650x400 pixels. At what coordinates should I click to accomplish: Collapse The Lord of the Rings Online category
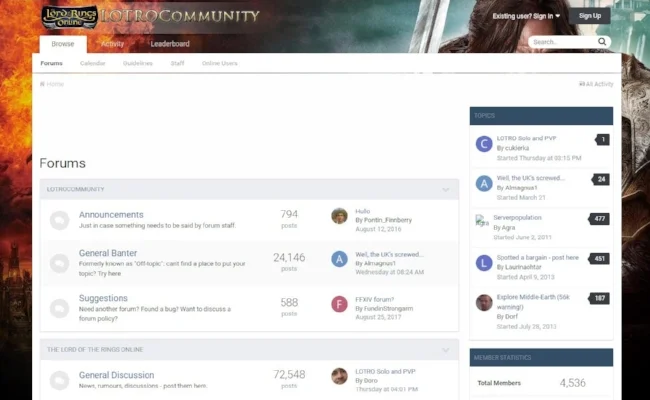point(446,350)
